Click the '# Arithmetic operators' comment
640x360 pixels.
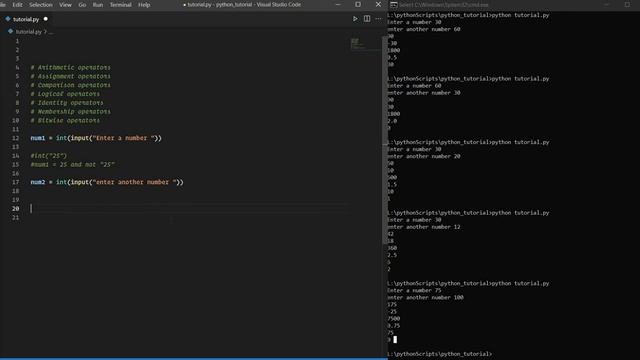[x=70, y=67]
